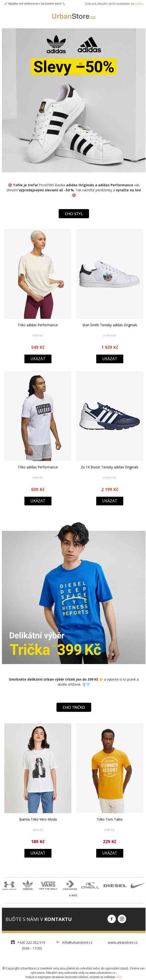This screenshot has width=146, height=980.
Task: Select the Diesel brand logo
Action: pos(115,886)
